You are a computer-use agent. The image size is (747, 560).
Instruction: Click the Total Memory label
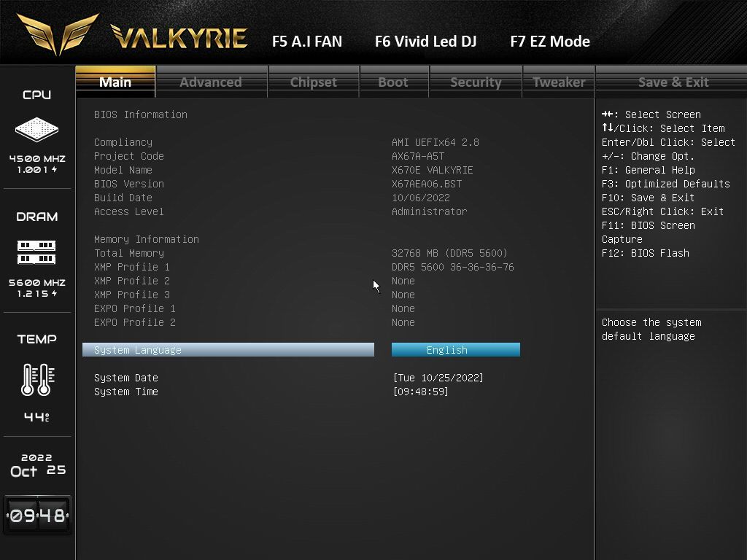128,253
